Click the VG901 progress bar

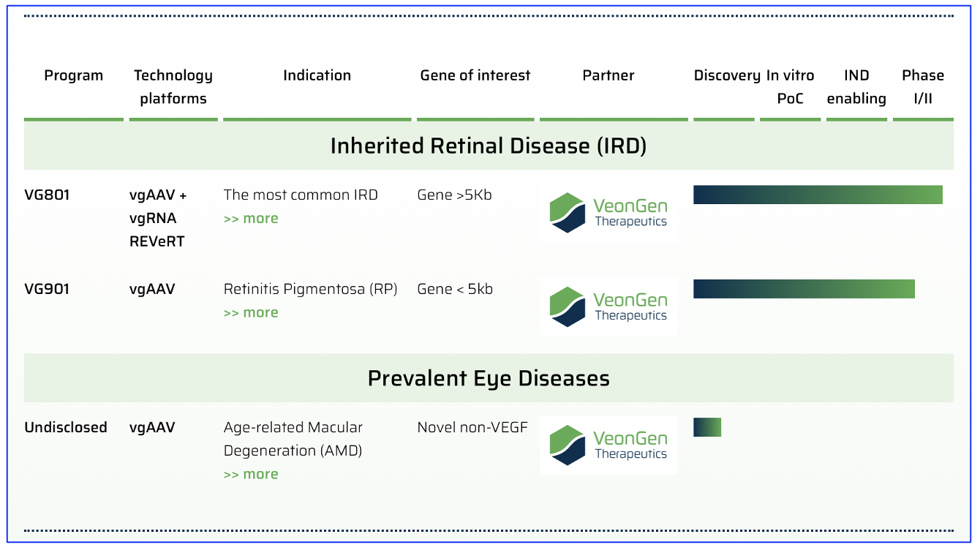[x=804, y=289]
